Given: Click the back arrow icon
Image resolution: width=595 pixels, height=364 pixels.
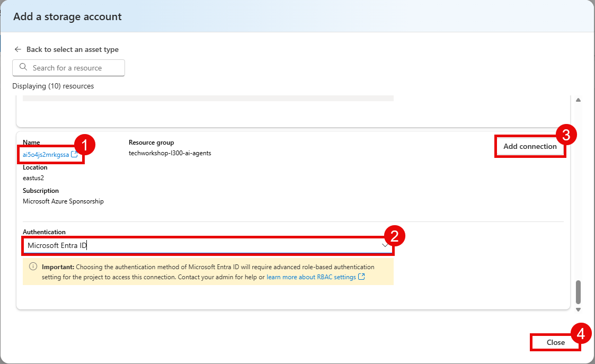Looking at the screenshot, I should [x=17, y=49].
